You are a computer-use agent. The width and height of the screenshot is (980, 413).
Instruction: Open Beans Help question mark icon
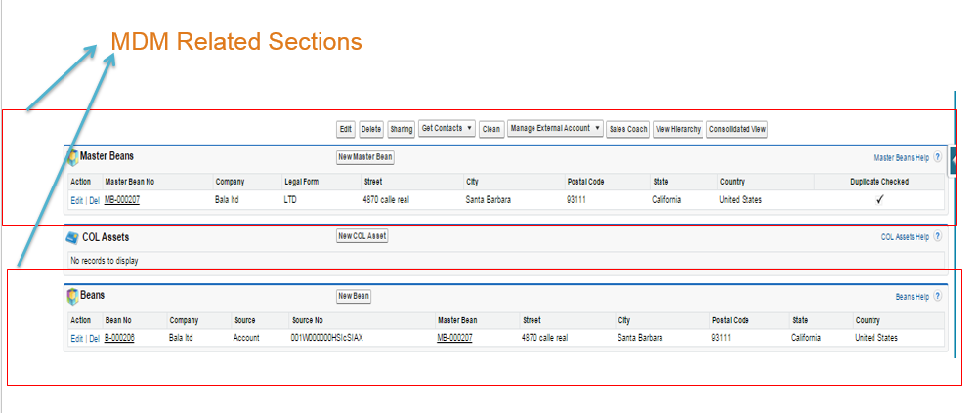[x=938, y=296]
